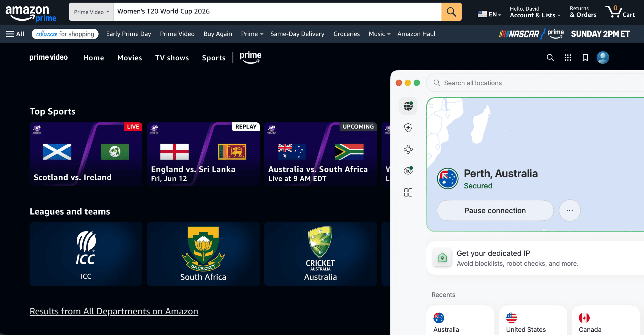644x335 pixels.
Task: Click the Secured status text
Action: (x=478, y=186)
